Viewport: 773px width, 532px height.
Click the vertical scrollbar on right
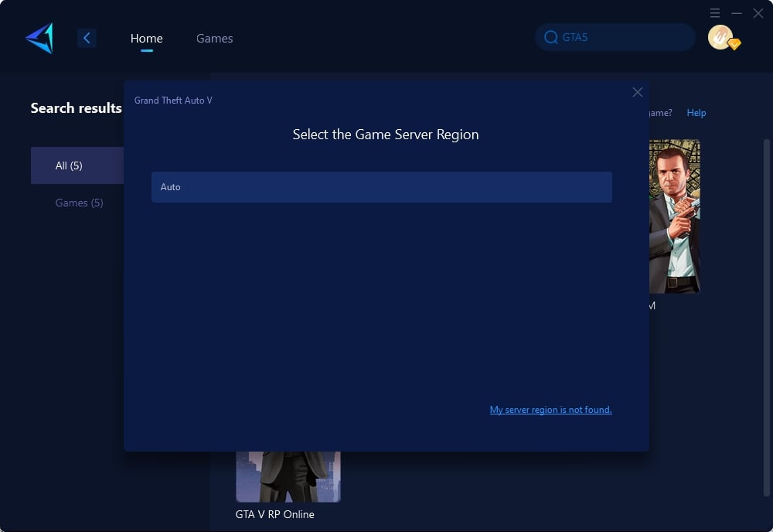tap(767, 317)
